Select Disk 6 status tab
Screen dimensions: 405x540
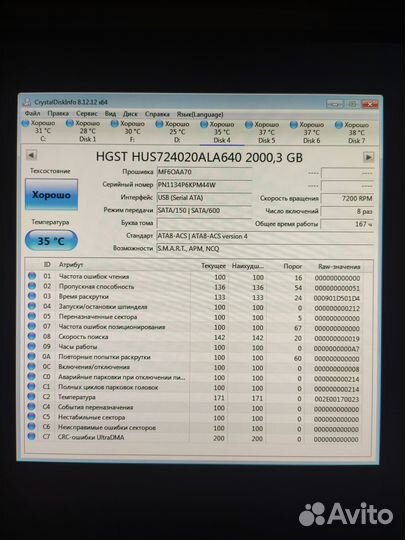pos(307,133)
